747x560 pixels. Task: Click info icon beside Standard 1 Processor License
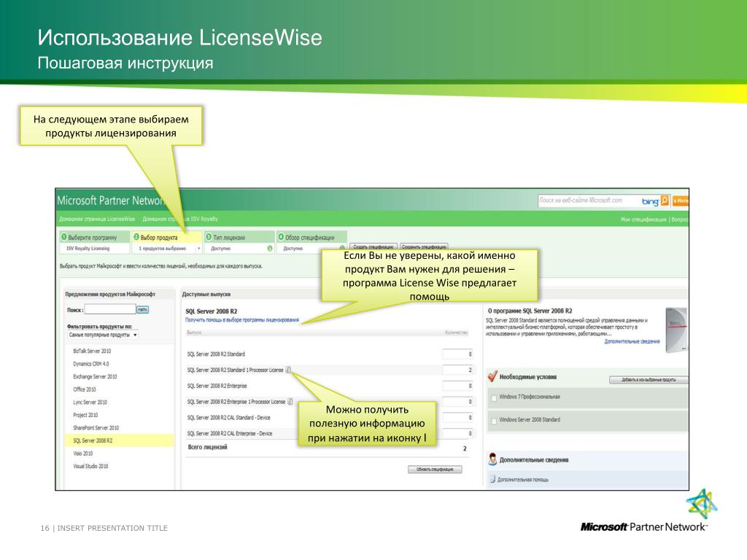click(288, 370)
